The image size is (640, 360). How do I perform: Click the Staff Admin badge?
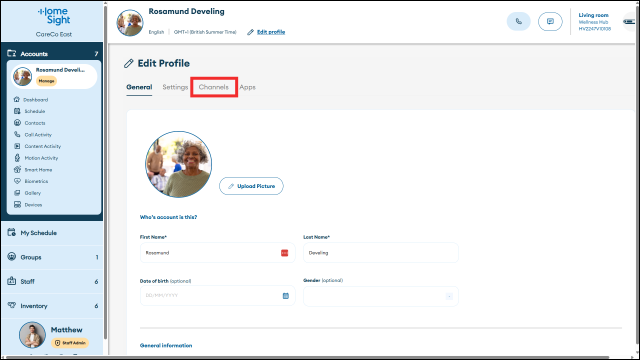tap(70, 343)
